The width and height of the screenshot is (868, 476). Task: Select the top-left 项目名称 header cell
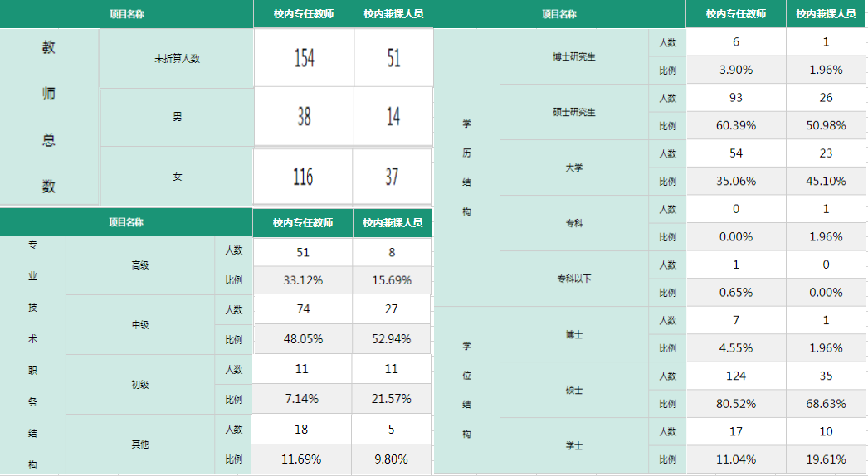tap(127, 14)
